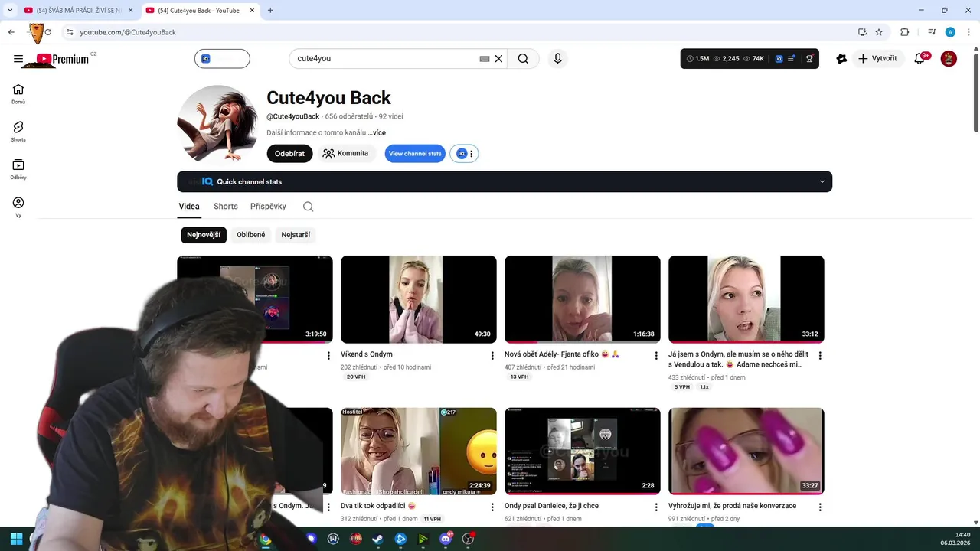Sort videos by Nejnovější
Image resolution: width=980 pixels, height=551 pixels.
tap(204, 235)
